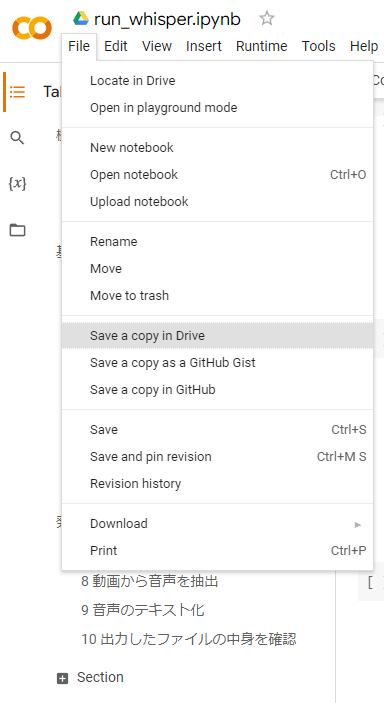Click the run_whisper.ipynb title field
Image resolution: width=384 pixels, height=703 pixels.
coord(167,19)
